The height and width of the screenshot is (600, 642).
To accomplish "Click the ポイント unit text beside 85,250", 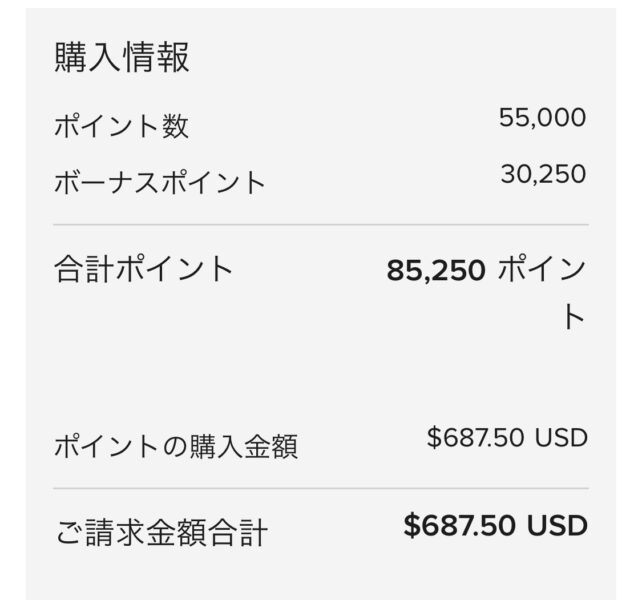I will [542, 292].
